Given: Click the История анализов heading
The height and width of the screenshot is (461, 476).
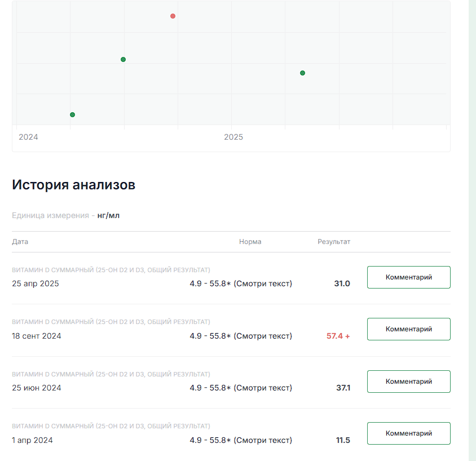Looking at the screenshot, I should coord(73,185).
